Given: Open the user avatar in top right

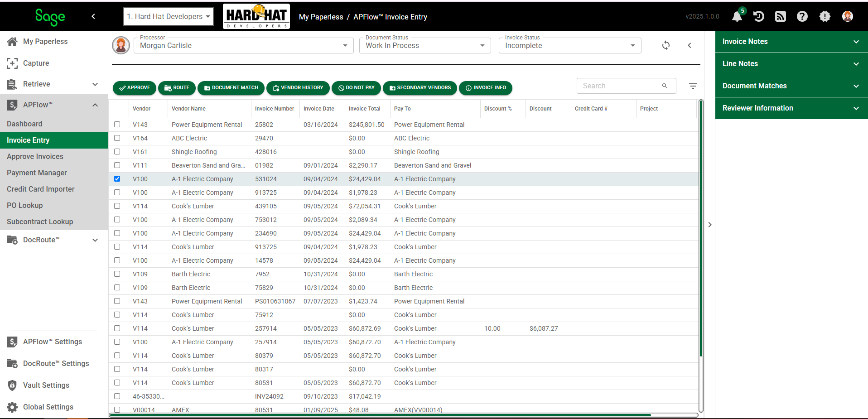Looking at the screenshot, I should [x=848, y=17].
